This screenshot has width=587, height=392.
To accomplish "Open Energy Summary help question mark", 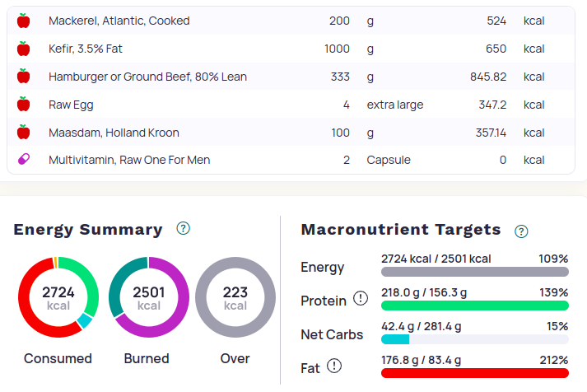I will click(184, 229).
